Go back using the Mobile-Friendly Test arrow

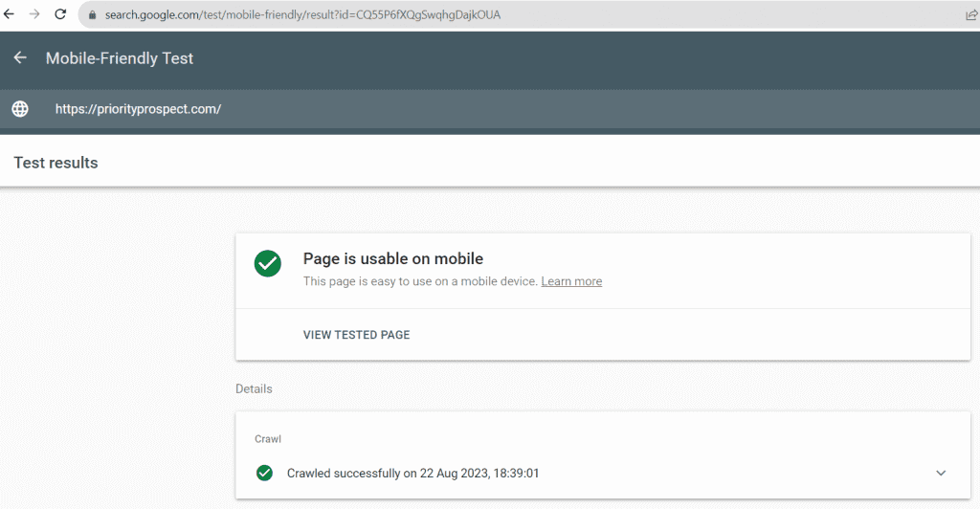20,58
